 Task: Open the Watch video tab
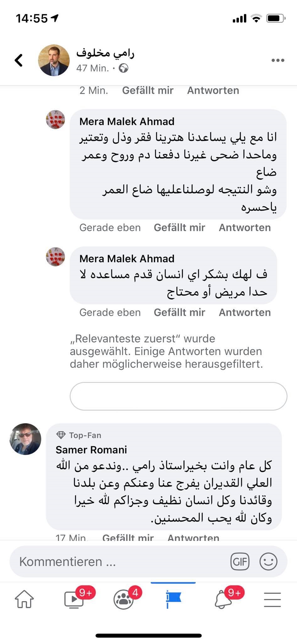[x=74, y=599]
